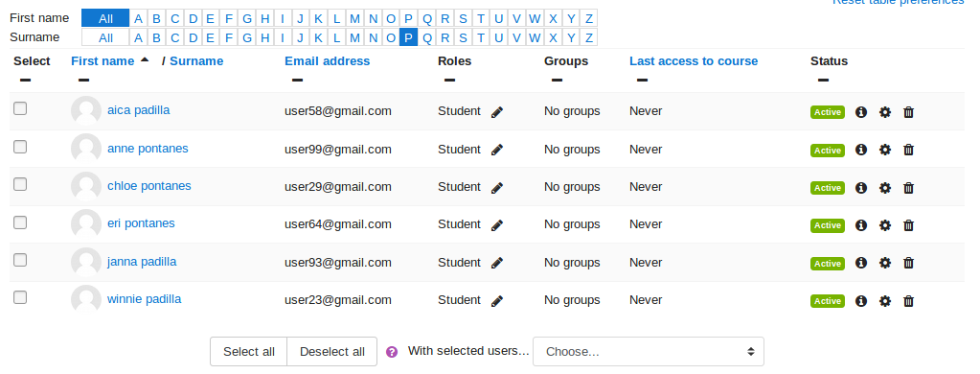Open enrolment info for anne pontanes
This screenshot has height=374, width=980.
[x=861, y=150]
